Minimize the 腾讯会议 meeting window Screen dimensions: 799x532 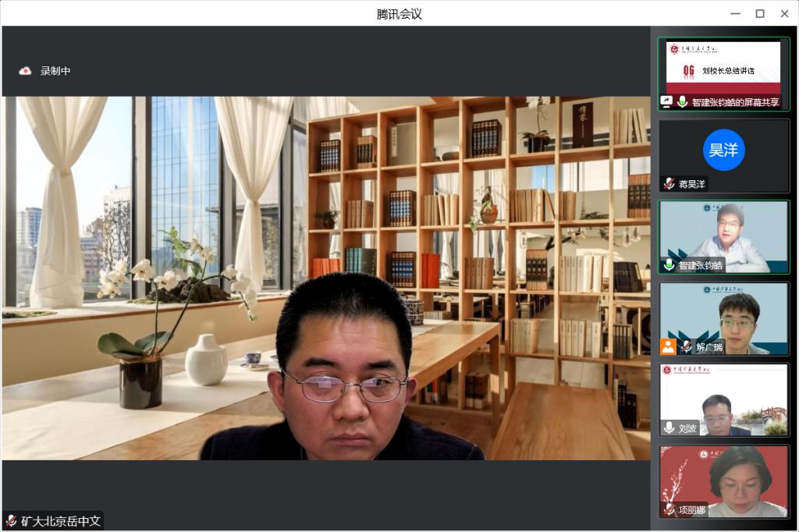tap(735, 13)
